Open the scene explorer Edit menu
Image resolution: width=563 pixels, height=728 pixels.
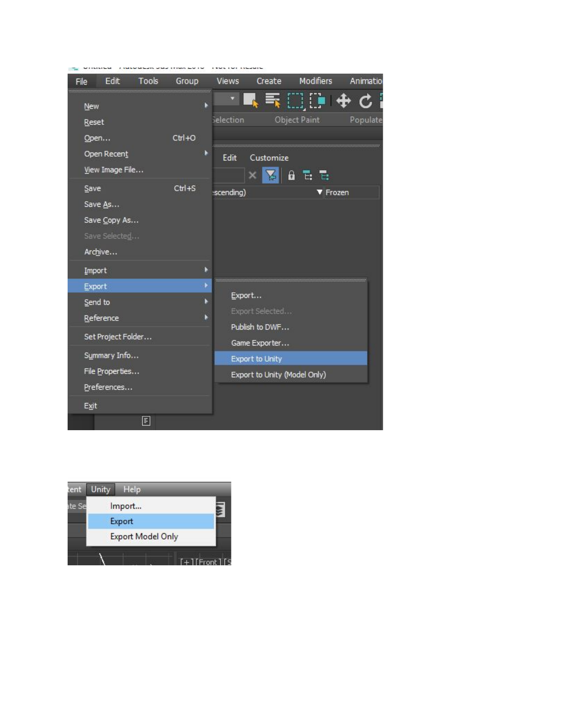tap(230, 158)
